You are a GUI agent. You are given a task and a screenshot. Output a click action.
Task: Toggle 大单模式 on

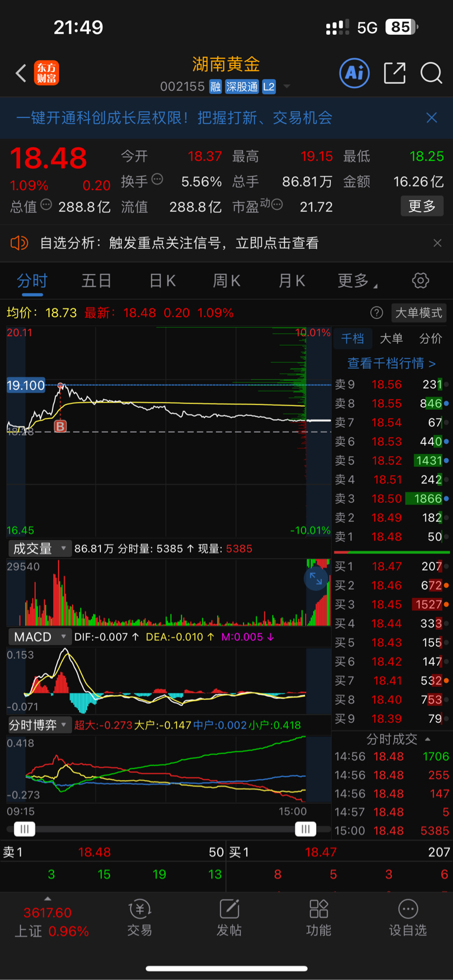(x=418, y=313)
